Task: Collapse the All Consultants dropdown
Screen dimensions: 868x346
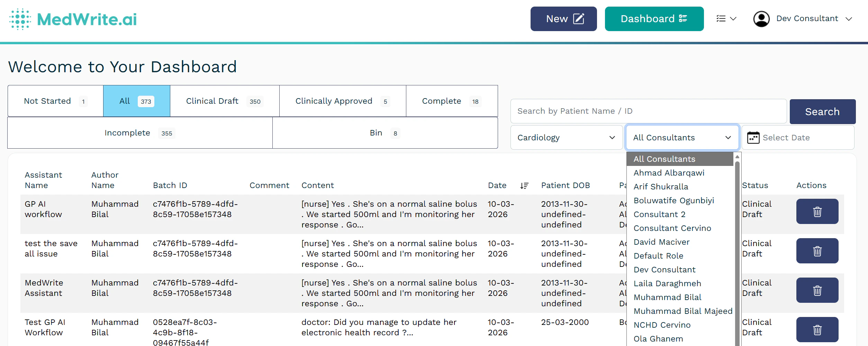Action: click(682, 137)
